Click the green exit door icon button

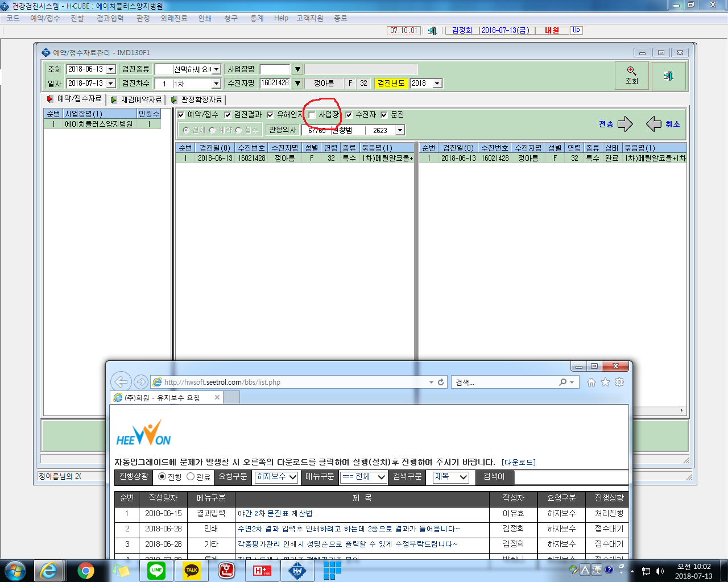click(668, 76)
